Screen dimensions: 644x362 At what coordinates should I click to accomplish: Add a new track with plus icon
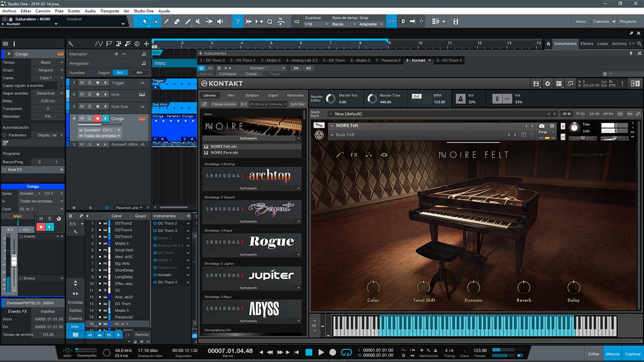click(x=146, y=43)
